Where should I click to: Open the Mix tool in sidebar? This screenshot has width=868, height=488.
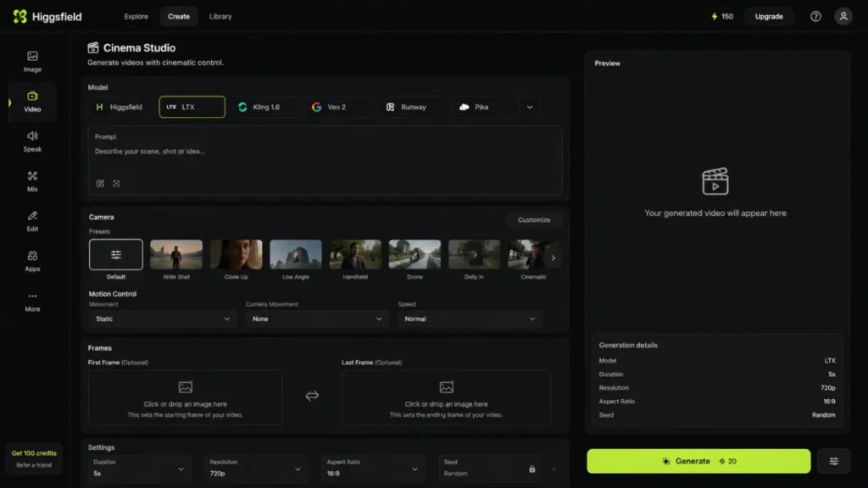32,181
